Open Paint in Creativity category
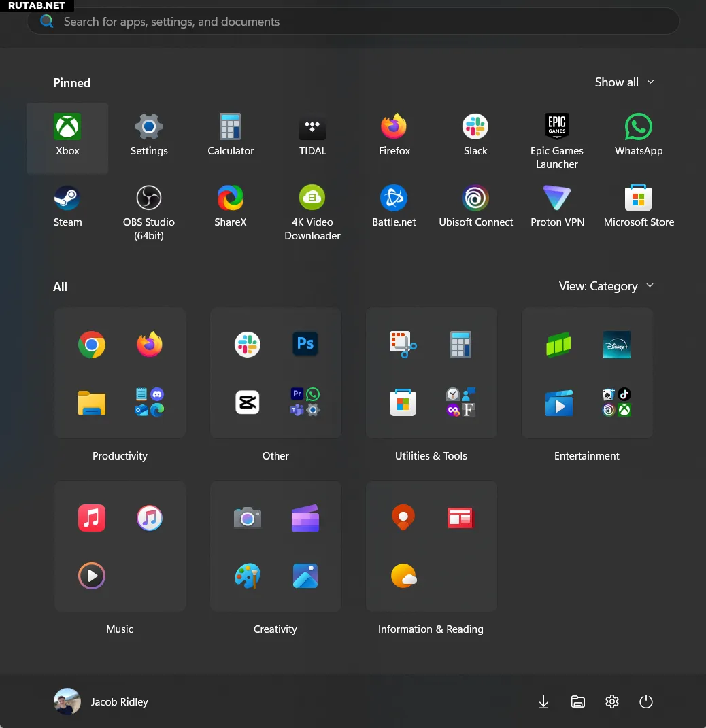Screen dimensions: 706x728 (247, 576)
